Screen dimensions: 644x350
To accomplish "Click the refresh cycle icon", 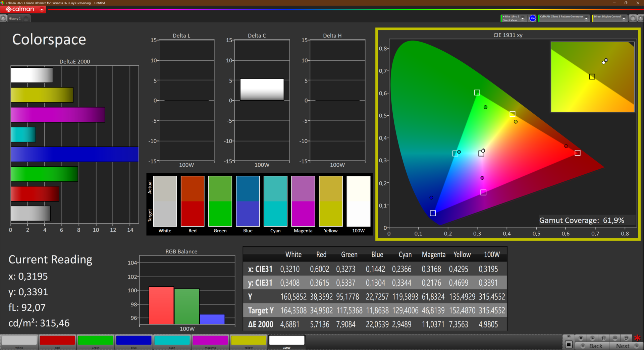I will tap(626, 338).
